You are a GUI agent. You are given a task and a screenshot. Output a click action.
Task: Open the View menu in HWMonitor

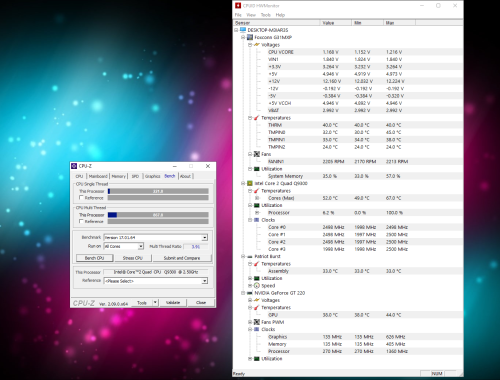tap(251, 15)
